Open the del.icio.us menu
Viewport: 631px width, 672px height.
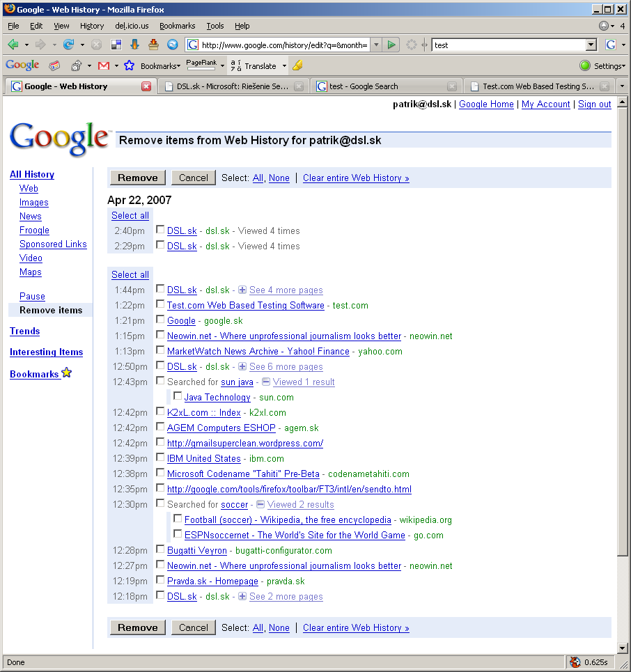[132, 26]
